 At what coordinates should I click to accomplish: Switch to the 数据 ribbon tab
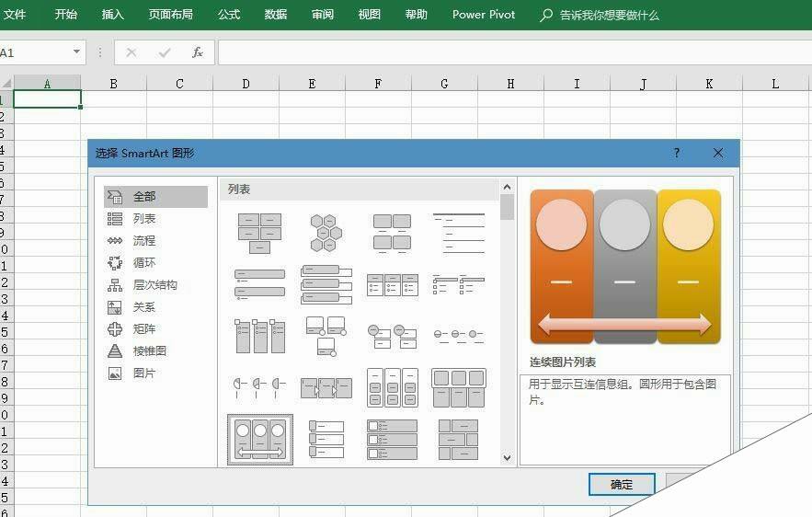[276, 15]
